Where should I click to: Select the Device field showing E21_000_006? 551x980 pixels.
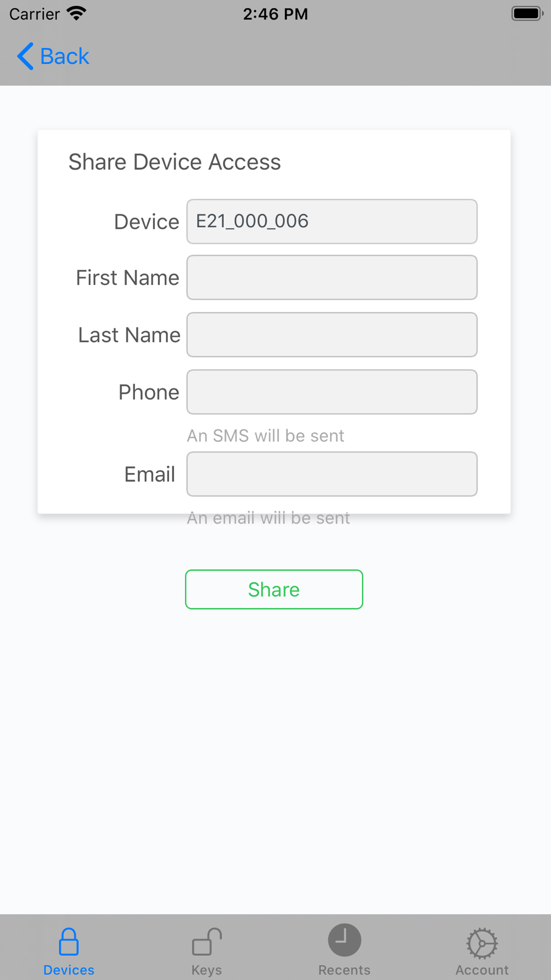coord(332,222)
